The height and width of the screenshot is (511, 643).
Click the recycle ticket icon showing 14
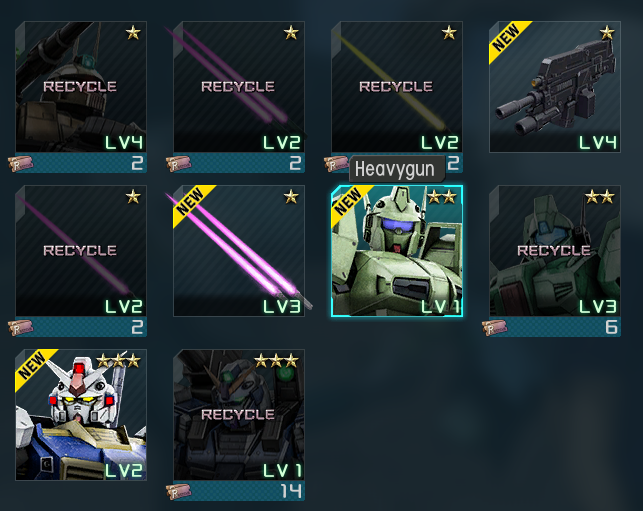178,492
